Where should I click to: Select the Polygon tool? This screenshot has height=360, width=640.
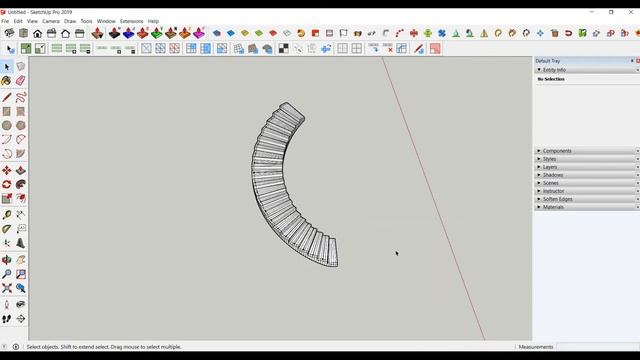(21, 125)
